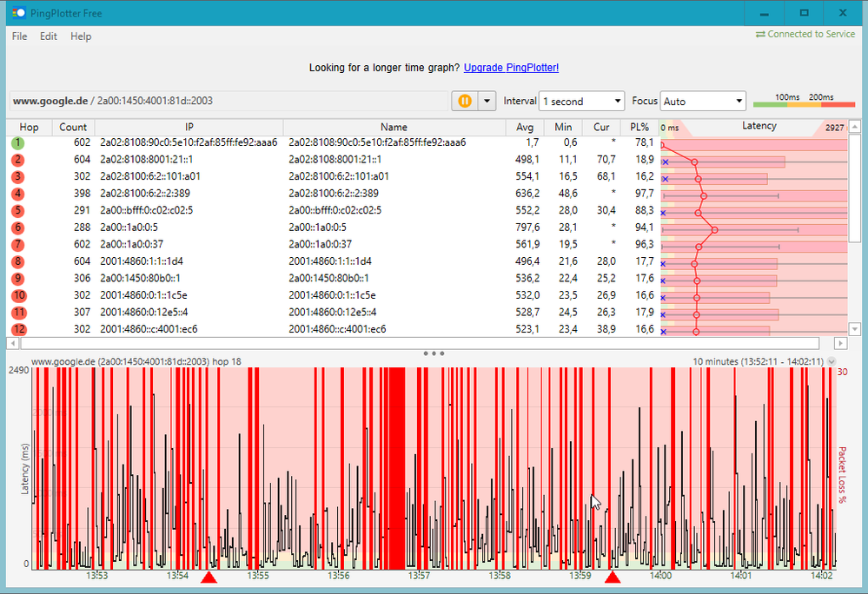Image resolution: width=868 pixels, height=594 pixels.
Task: Click the right arrow on the hop list scrollbar
Action: click(839, 343)
